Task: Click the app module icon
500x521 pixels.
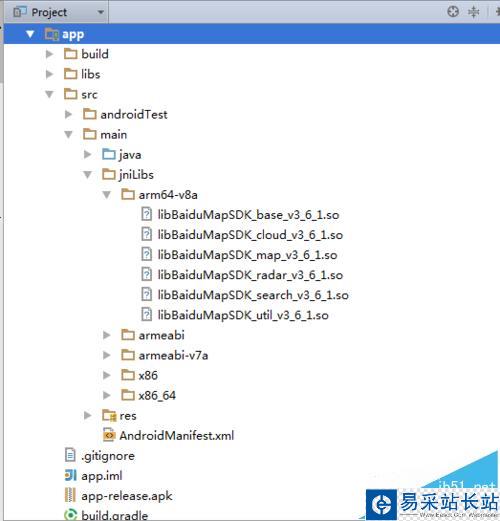Action: [x=52, y=34]
